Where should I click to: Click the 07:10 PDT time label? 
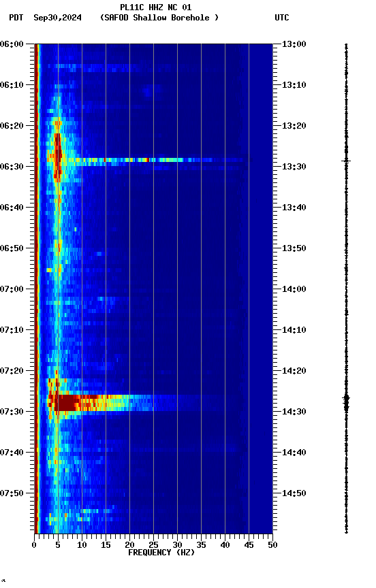[12, 330]
